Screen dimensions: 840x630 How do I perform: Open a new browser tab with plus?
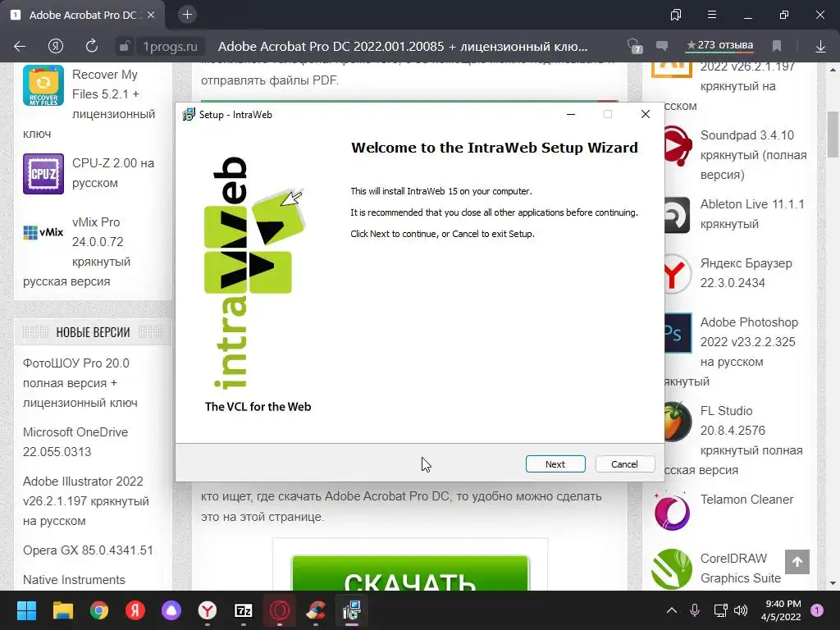[188, 15]
